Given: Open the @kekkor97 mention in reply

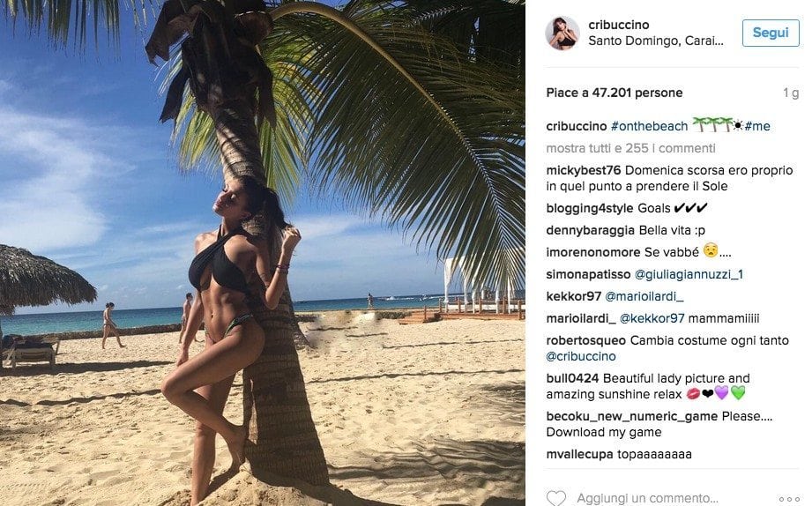Looking at the screenshot, I should 652,318.
